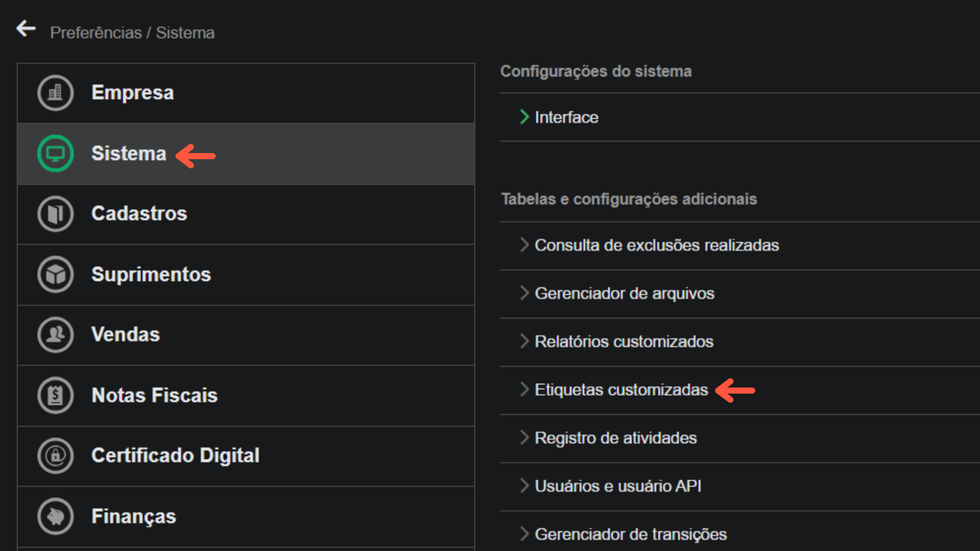
Task: Expand Gerenciador de transições
Action: (x=630, y=534)
